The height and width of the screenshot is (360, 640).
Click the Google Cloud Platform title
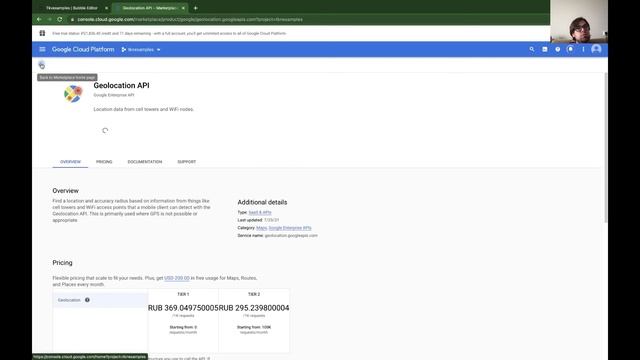tap(83, 49)
